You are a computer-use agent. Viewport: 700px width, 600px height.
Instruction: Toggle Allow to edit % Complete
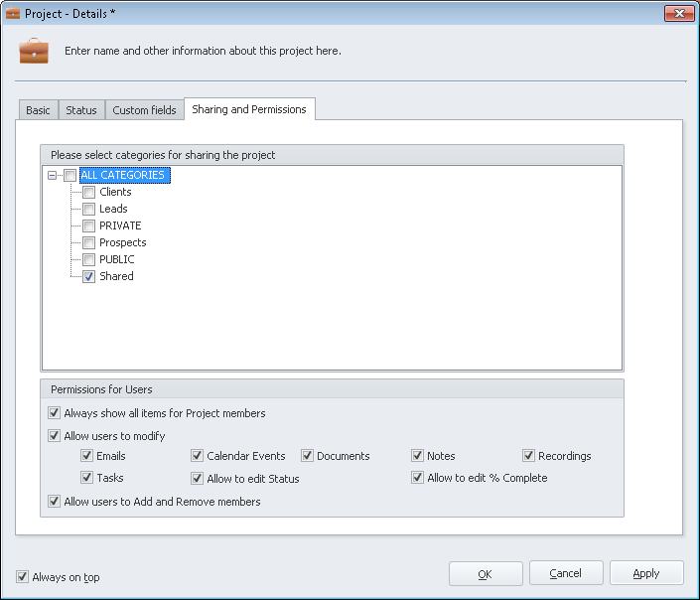pyautogui.click(x=418, y=478)
